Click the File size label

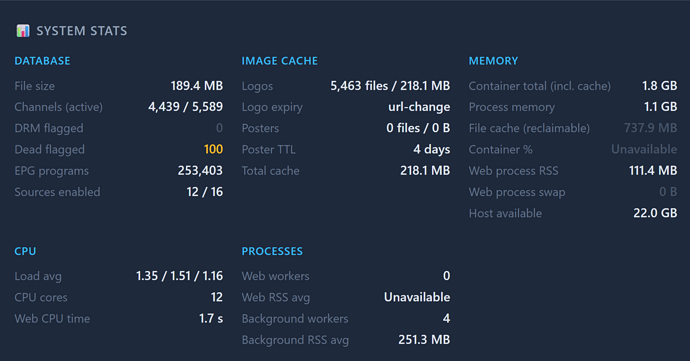[34, 86]
